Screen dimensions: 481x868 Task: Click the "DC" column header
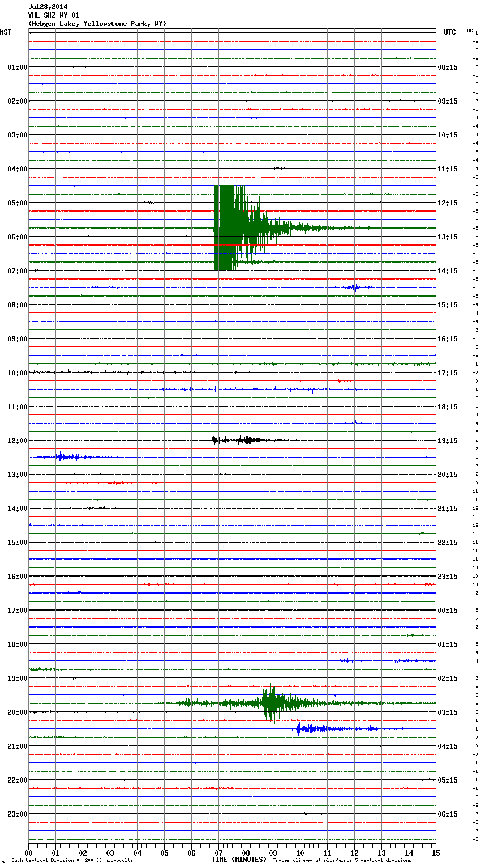point(470,31)
